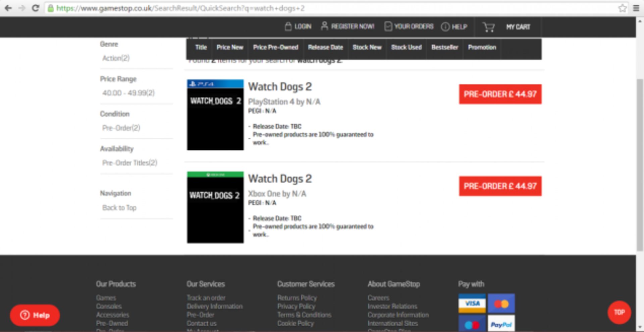Open International Sites link
The image size is (644, 332).
(x=393, y=323)
